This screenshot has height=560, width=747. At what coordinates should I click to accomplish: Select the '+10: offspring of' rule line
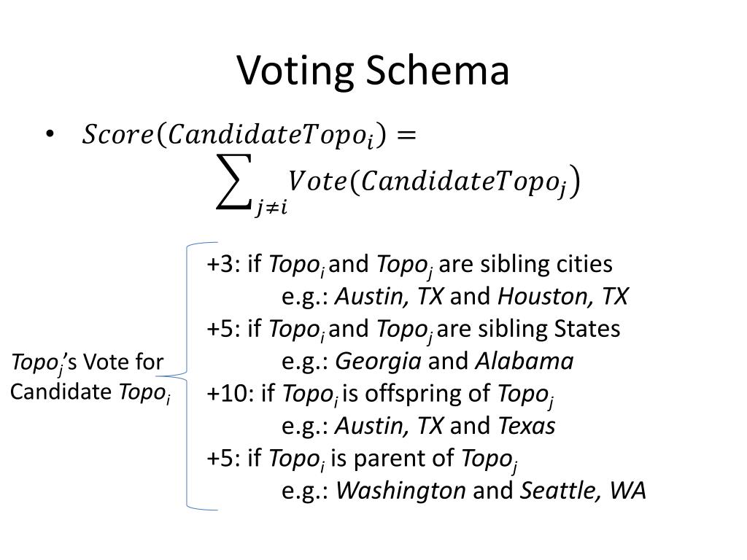coord(380,394)
